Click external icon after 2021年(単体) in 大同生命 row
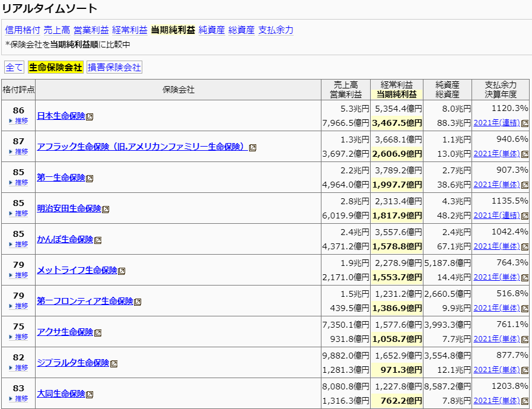 pyautogui.click(x=524, y=401)
